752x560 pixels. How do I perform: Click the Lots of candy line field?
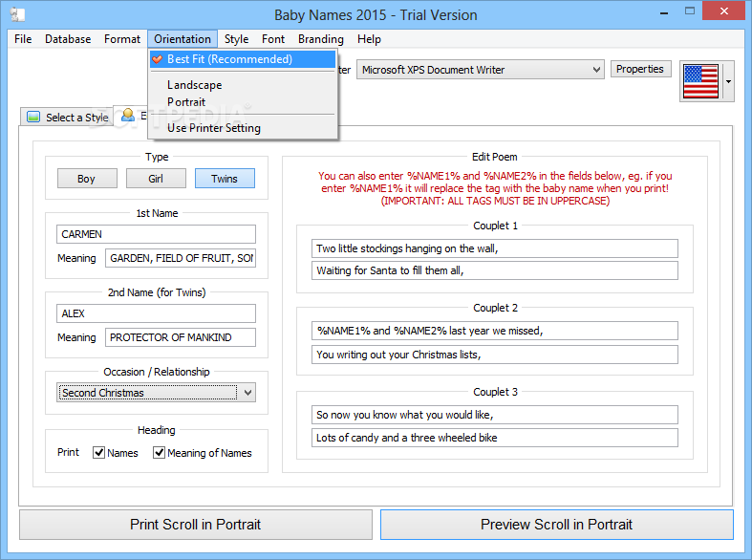(494, 438)
